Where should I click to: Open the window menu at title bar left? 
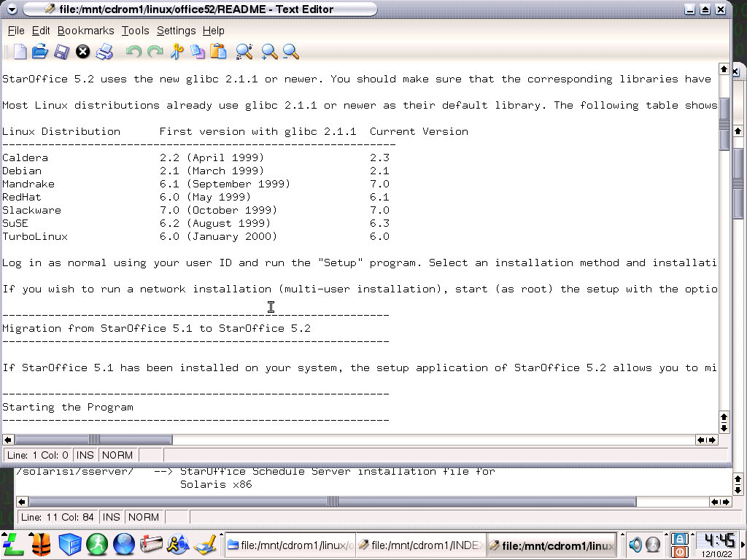tap(11, 9)
